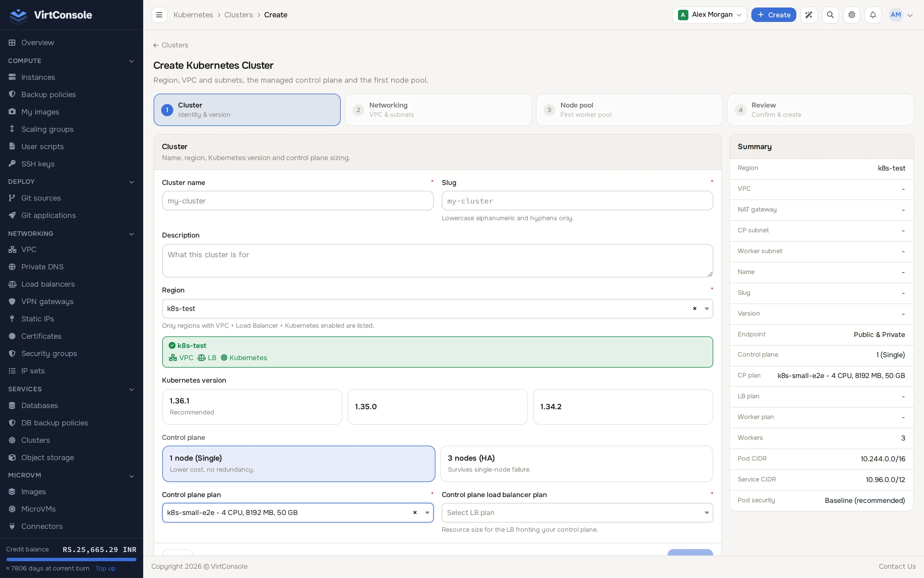Click the search magnifier icon

[x=830, y=15]
